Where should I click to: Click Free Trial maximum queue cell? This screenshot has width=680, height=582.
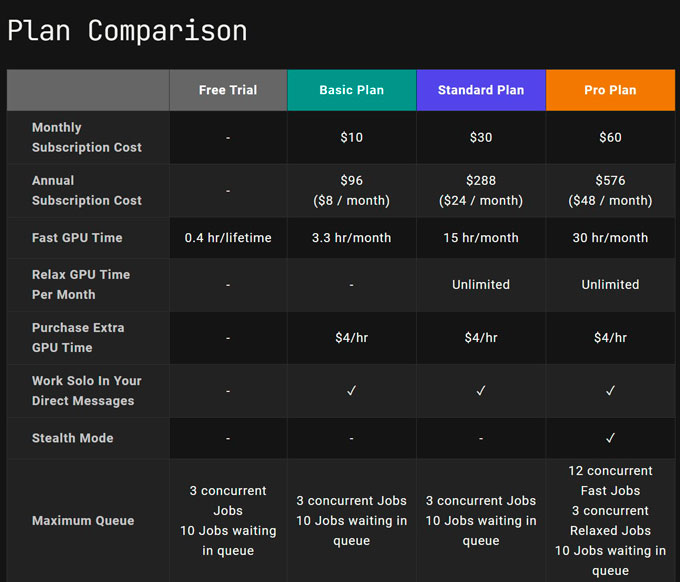coord(228,520)
